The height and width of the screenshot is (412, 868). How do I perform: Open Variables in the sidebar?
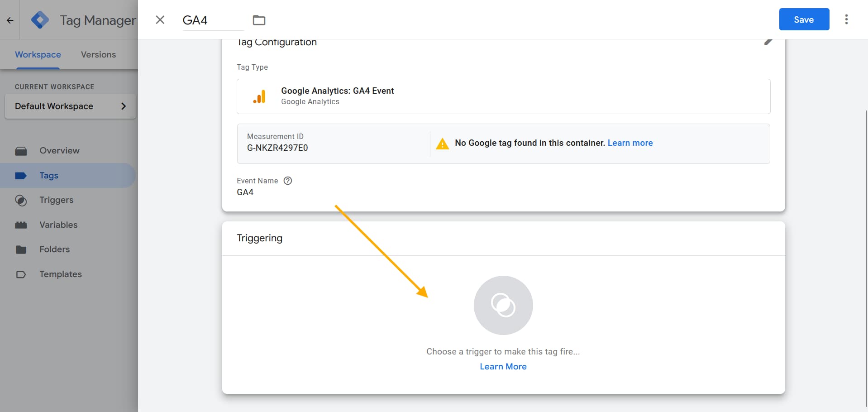(x=58, y=225)
